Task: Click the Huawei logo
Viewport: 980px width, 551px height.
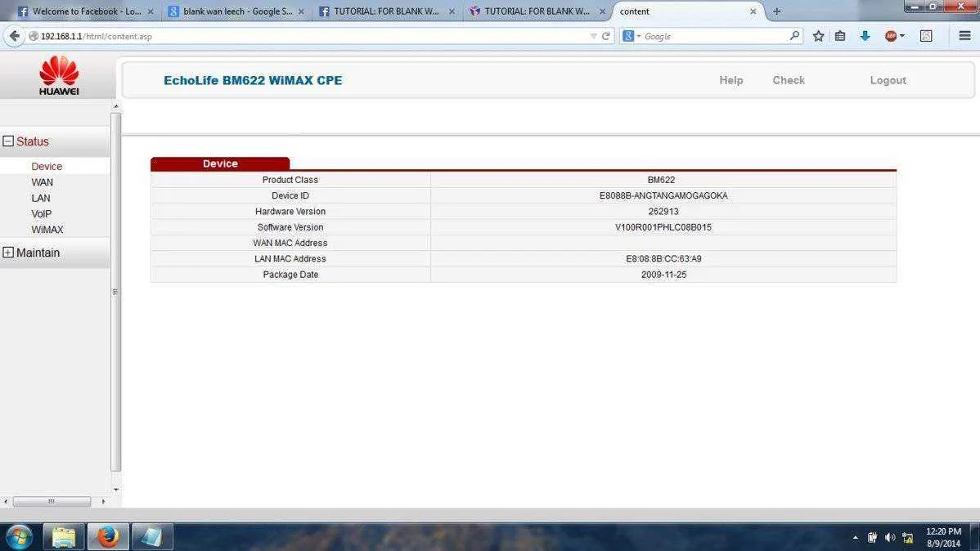Action: click(59, 75)
